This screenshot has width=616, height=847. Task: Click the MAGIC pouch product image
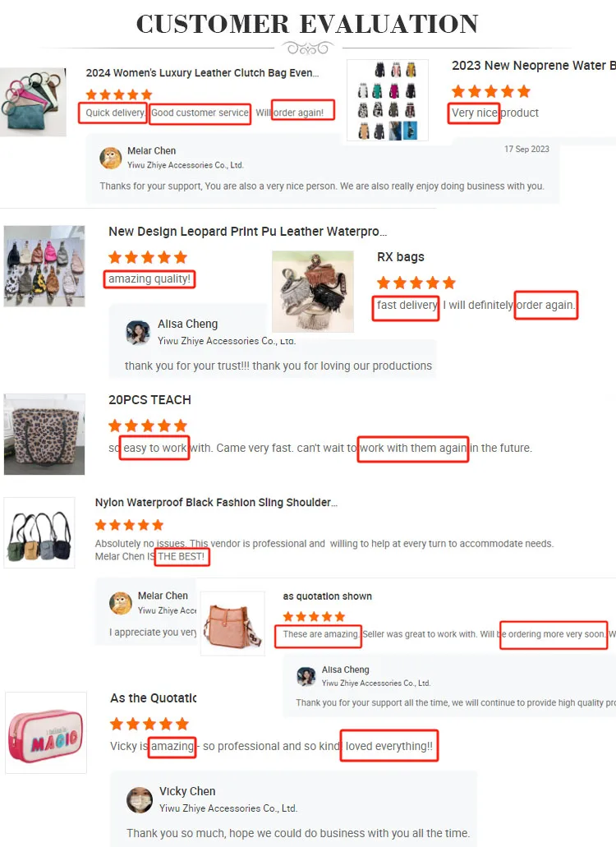[x=46, y=733]
